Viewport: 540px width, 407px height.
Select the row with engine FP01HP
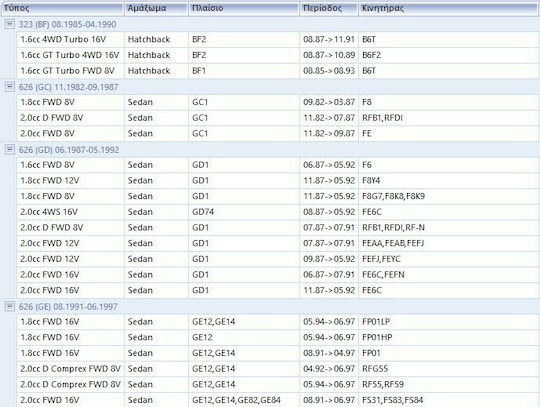278,337
